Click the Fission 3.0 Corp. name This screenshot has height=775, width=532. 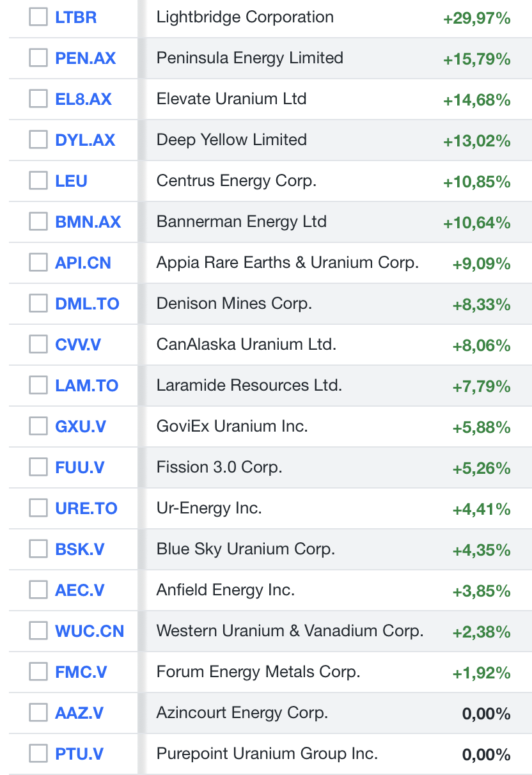click(219, 467)
